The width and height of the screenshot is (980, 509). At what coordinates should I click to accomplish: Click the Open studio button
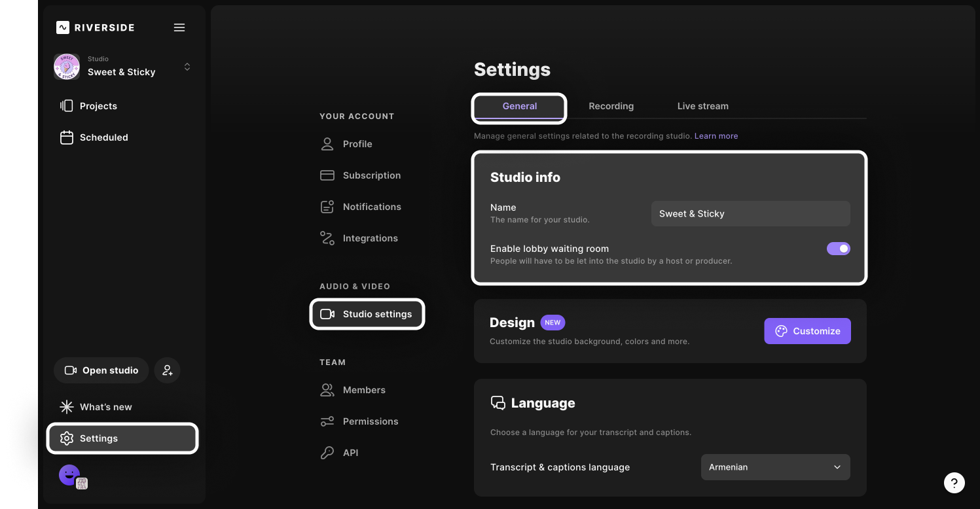101,370
